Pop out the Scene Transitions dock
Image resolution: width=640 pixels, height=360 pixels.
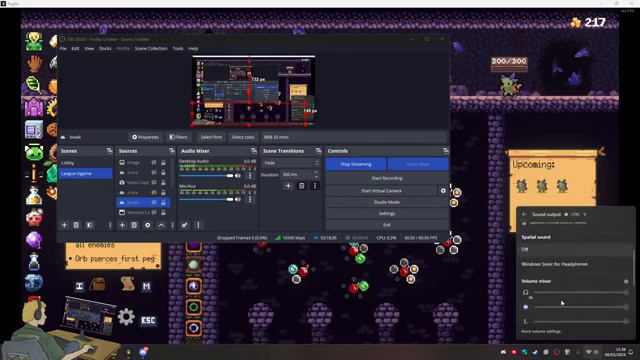tap(318, 151)
